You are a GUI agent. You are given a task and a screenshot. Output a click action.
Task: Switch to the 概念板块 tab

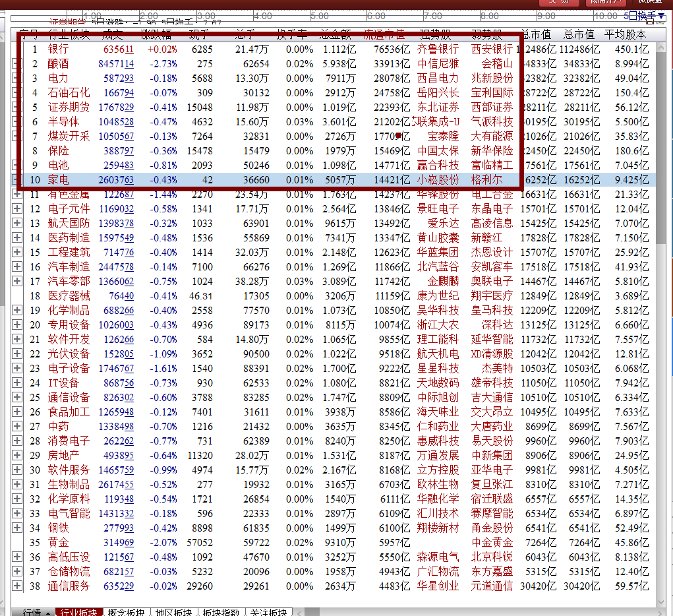[x=125, y=612]
